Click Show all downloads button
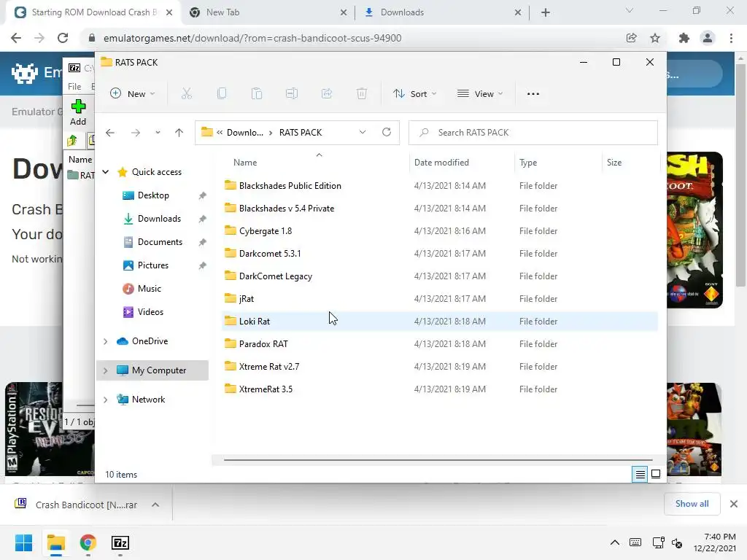The width and height of the screenshot is (747, 560). (692, 504)
